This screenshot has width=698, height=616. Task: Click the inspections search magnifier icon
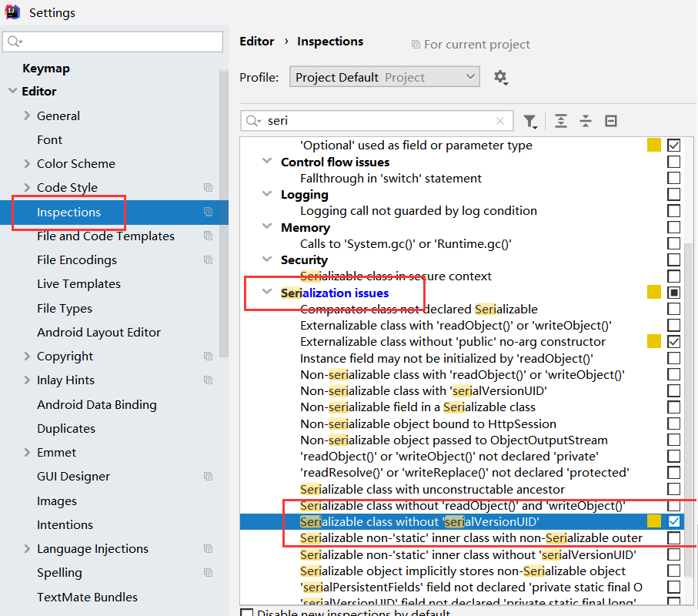[x=253, y=121]
